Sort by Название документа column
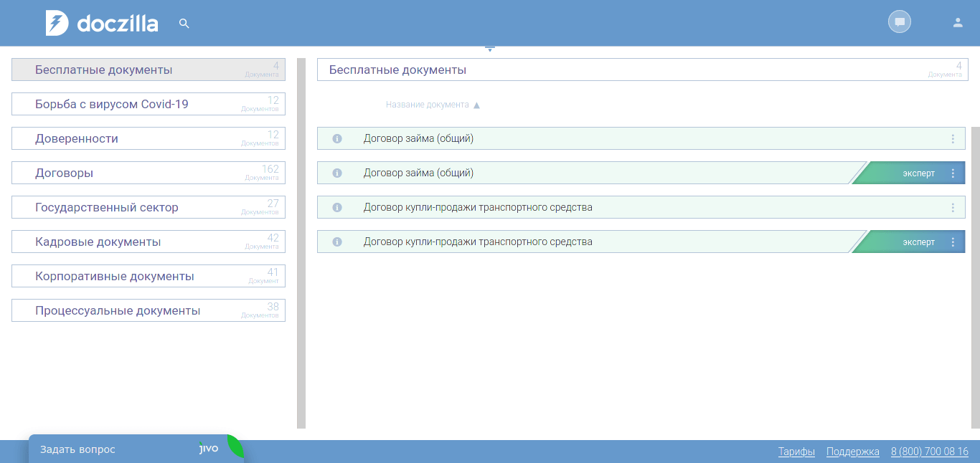The image size is (980, 463). click(428, 105)
